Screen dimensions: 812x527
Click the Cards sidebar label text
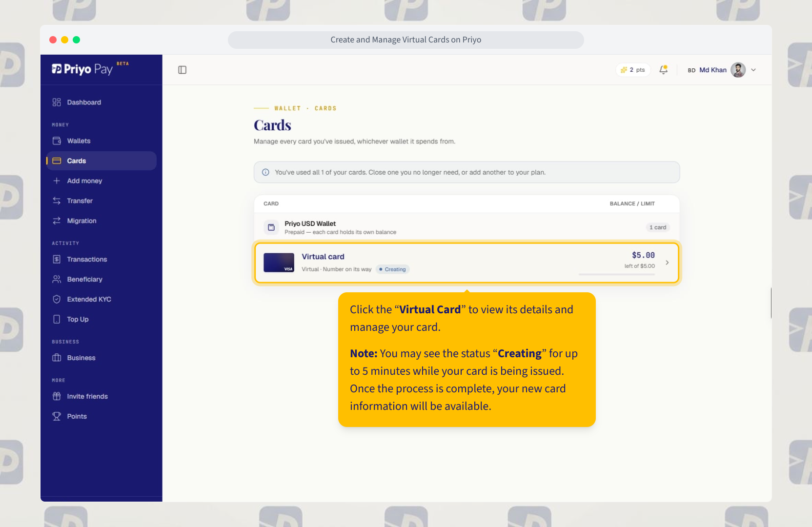click(77, 161)
